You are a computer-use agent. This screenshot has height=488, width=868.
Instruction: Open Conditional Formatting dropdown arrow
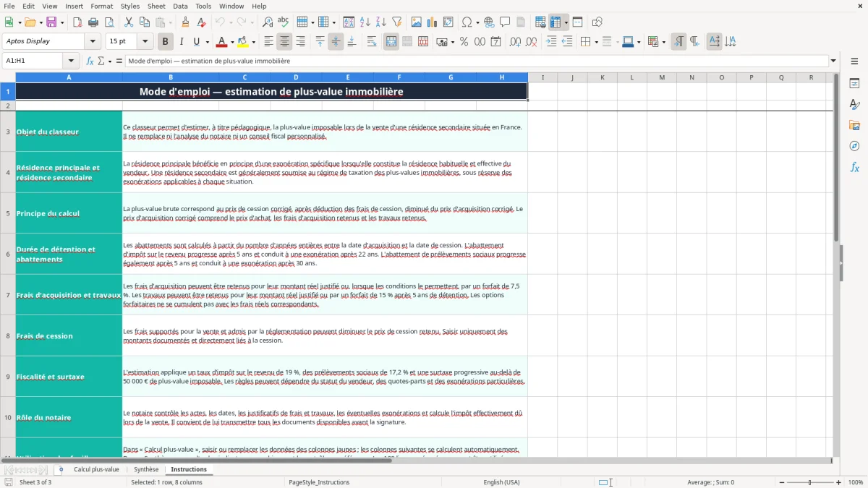tap(663, 42)
